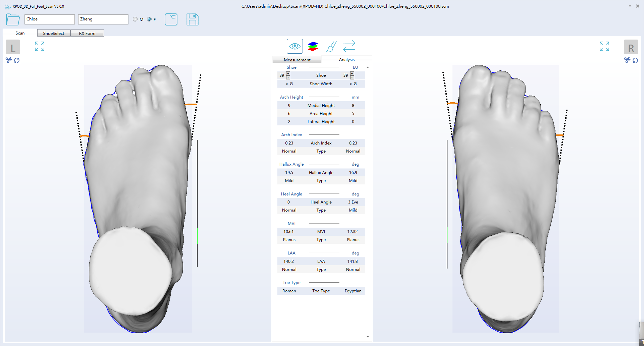Screen dimensions: 644x346
Task: Toggle the eye visibility icon
Action: pos(294,46)
